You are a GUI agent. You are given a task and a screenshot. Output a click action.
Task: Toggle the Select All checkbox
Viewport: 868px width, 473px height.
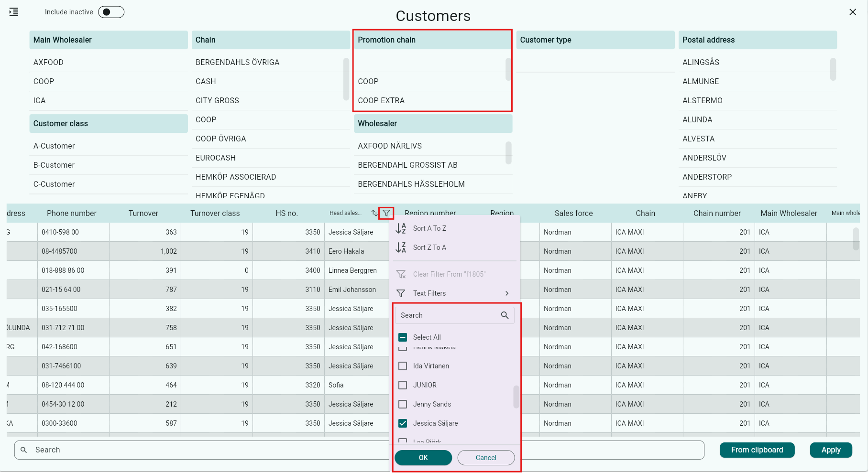(403, 337)
